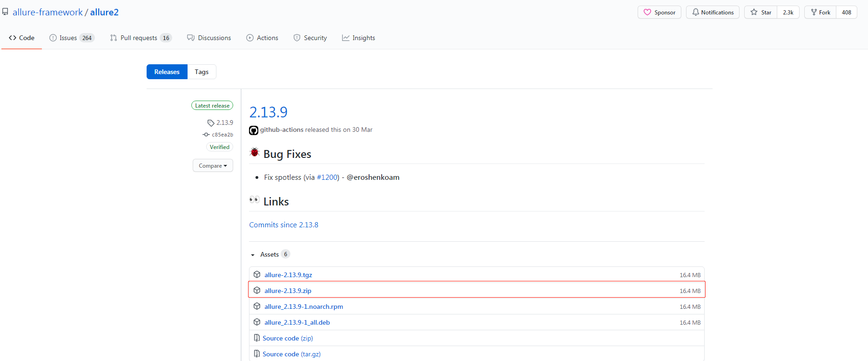The width and height of the screenshot is (868, 361).
Task: Select the Releases button
Action: pyautogui.click(x=167, y=72)
